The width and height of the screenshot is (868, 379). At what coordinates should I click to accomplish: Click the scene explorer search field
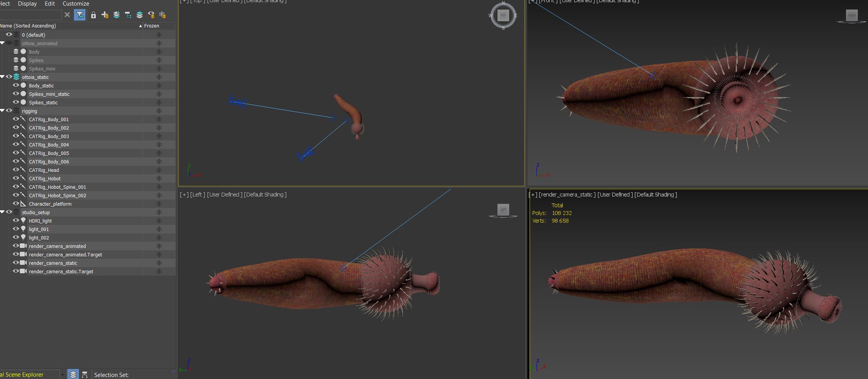coord(31,15)
